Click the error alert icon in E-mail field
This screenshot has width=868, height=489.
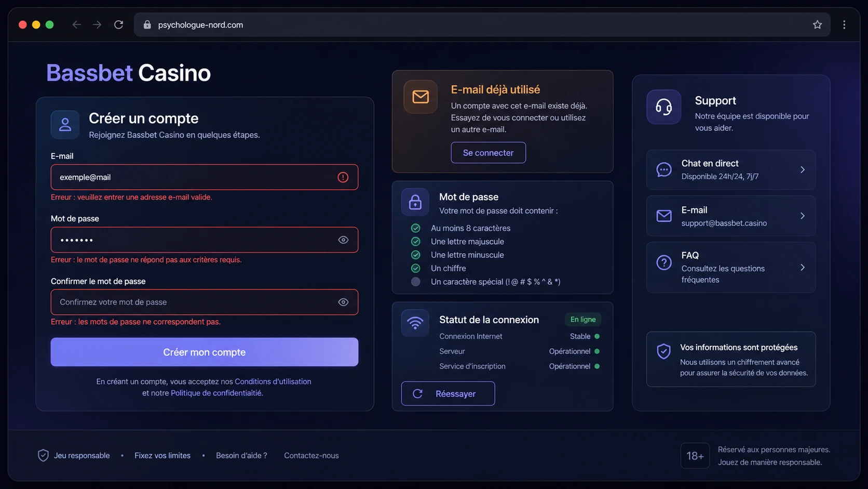pos(343,177)
